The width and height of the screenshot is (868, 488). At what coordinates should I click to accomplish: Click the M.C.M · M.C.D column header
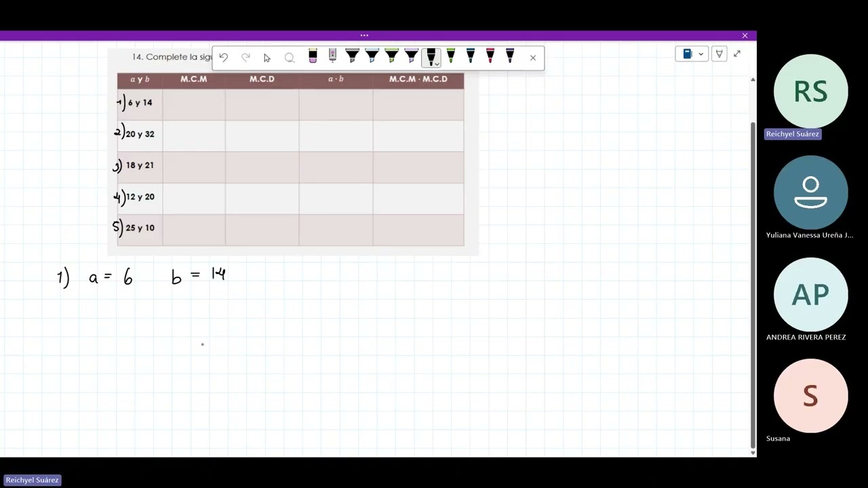pos(418,79)
